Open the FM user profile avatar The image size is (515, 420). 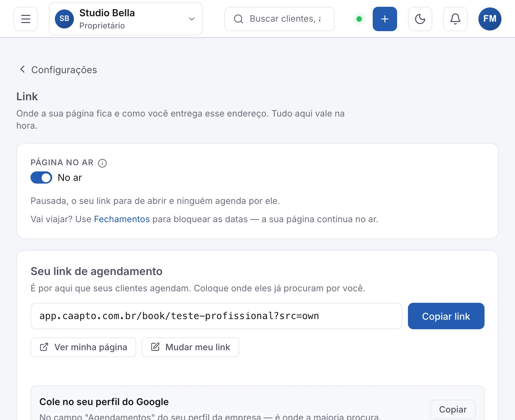(490, 19)
